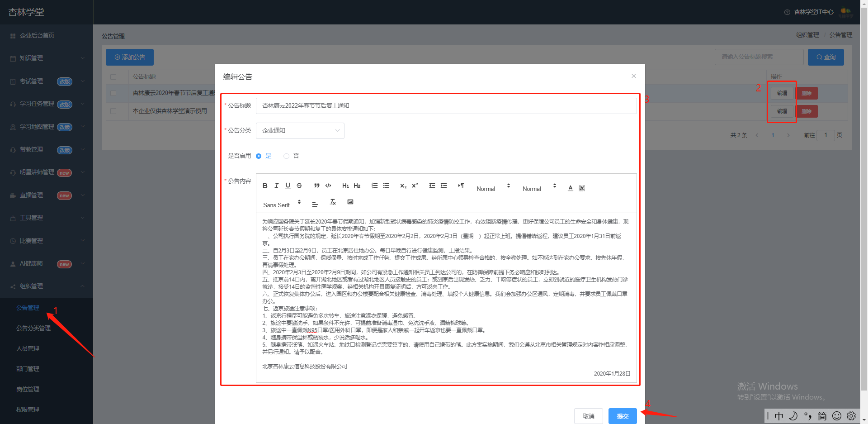868x424 pixels.
Task: Open 企业后台首页 in the sidebar
Action: click(x=37, y=35)
